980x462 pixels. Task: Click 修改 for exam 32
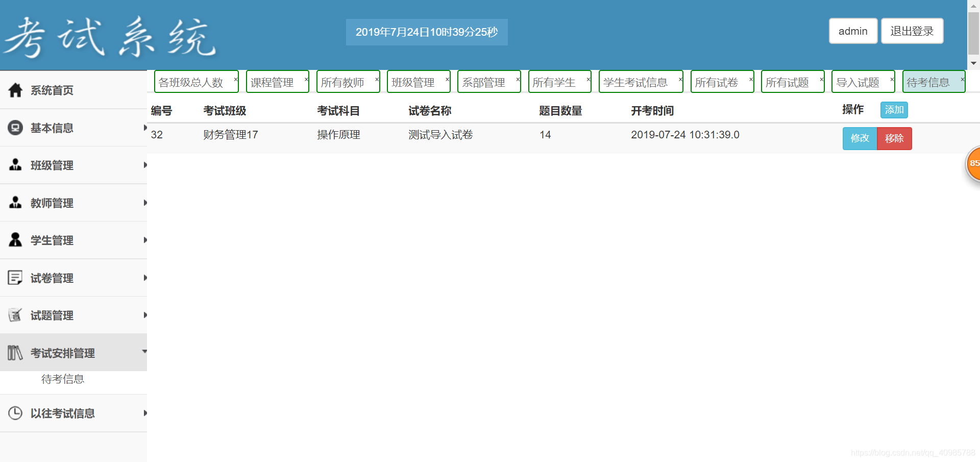click(860, 138)
